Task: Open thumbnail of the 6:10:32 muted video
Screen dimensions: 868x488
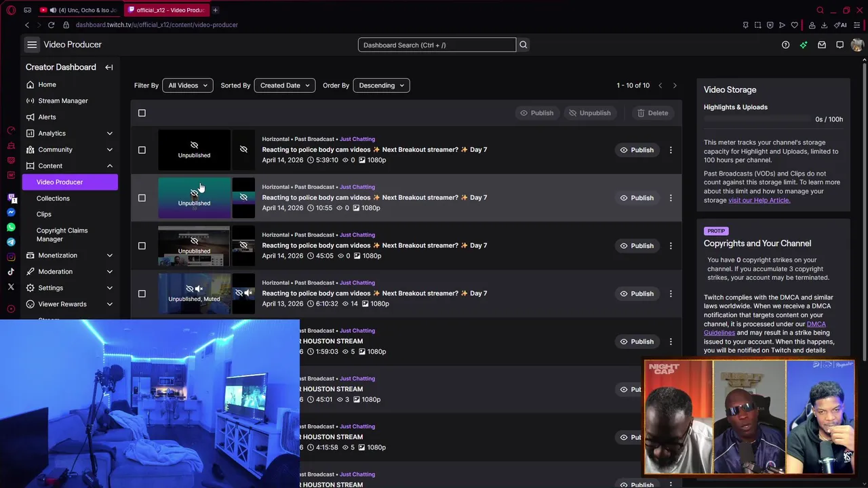Action: [x=194, y=293]
